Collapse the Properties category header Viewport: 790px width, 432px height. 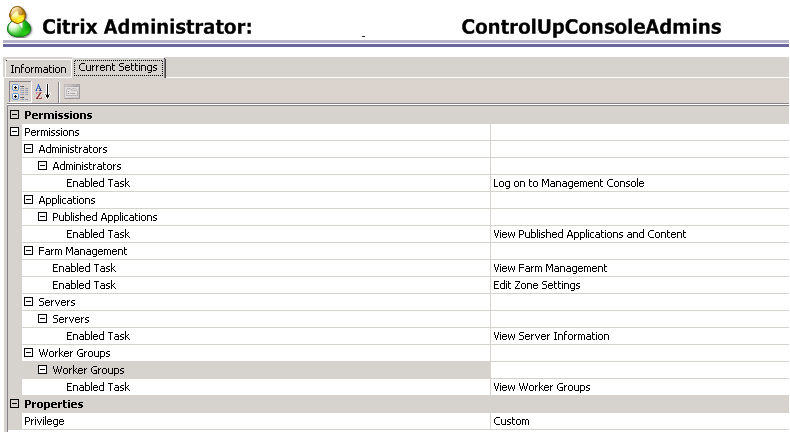(x=14, y=404)
